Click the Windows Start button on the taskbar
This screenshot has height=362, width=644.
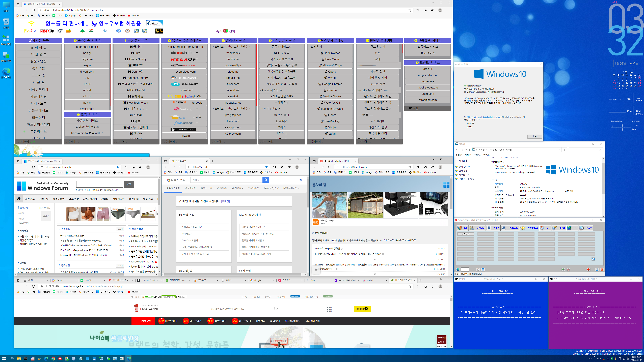click(4, 358)
